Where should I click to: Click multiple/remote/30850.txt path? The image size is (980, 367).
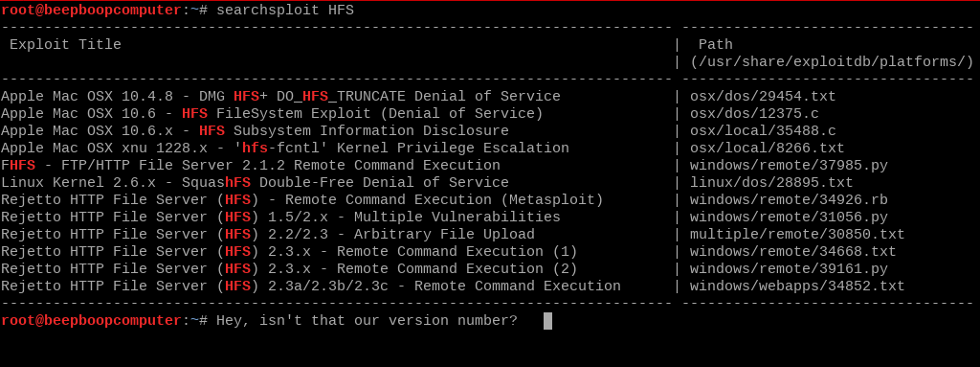[x=797, y=235]
